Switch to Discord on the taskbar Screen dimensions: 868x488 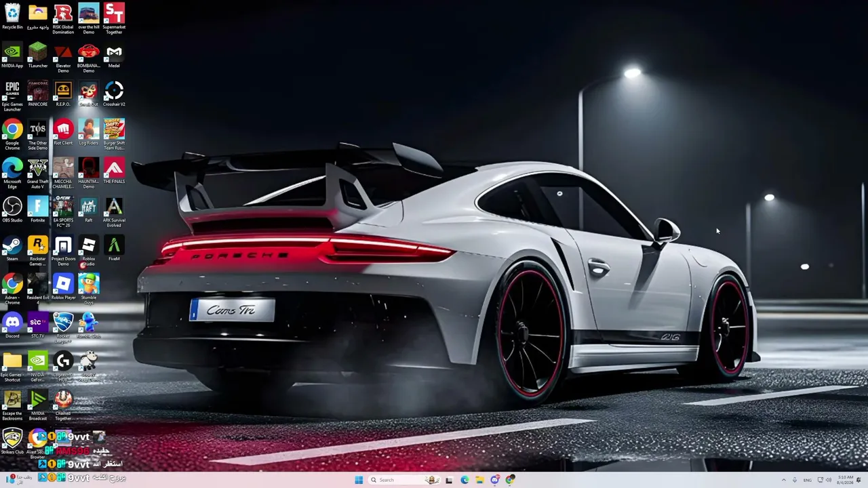click(x=495, y=480)
